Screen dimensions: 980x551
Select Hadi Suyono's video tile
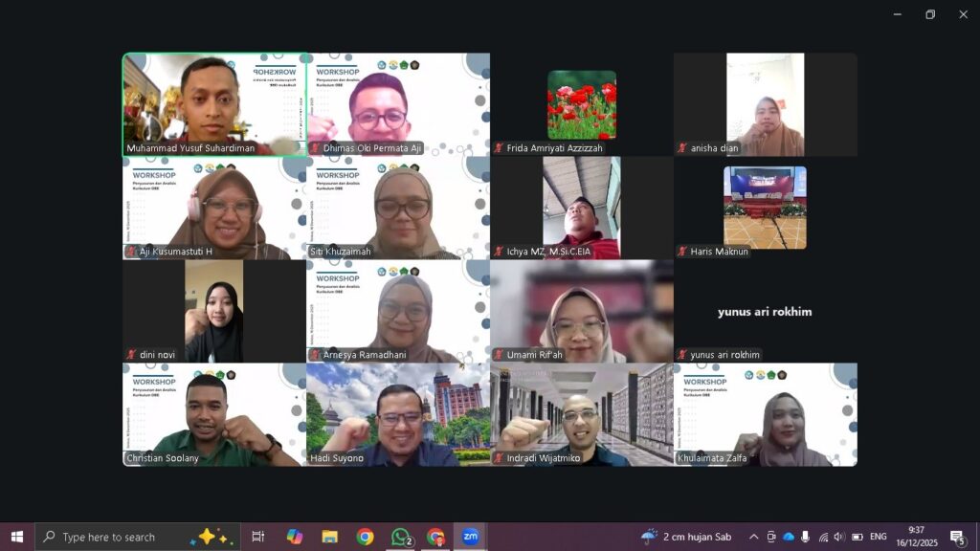(398, 415)
